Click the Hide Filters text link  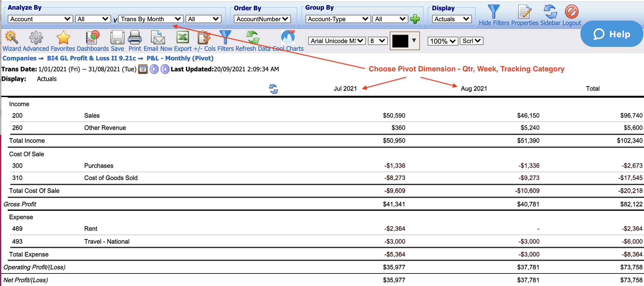494,23
